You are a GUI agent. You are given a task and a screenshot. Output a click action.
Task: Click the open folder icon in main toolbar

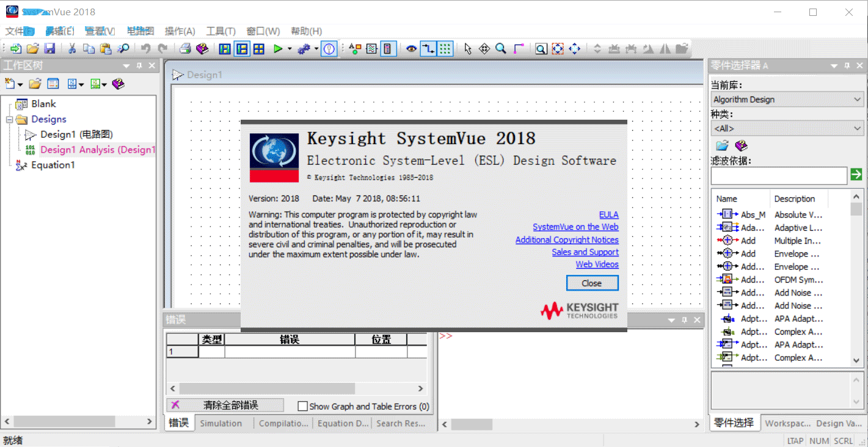(x=32, y=49)
